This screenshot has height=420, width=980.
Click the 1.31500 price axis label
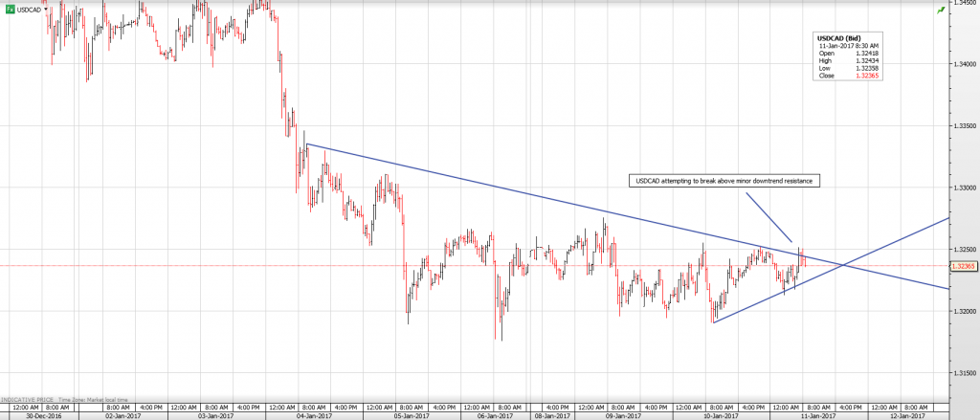964,374
